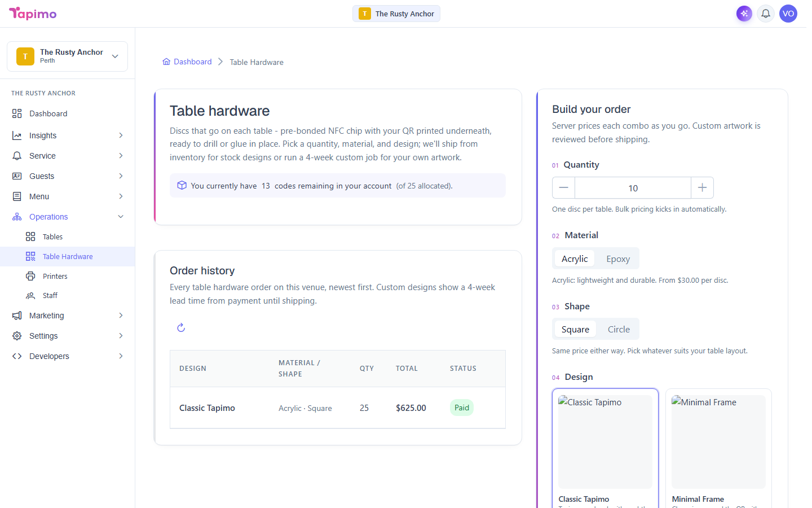Screen dimensions: 812x508
Task: Expand the Developers submenu chevron
Action: (121, 356)
